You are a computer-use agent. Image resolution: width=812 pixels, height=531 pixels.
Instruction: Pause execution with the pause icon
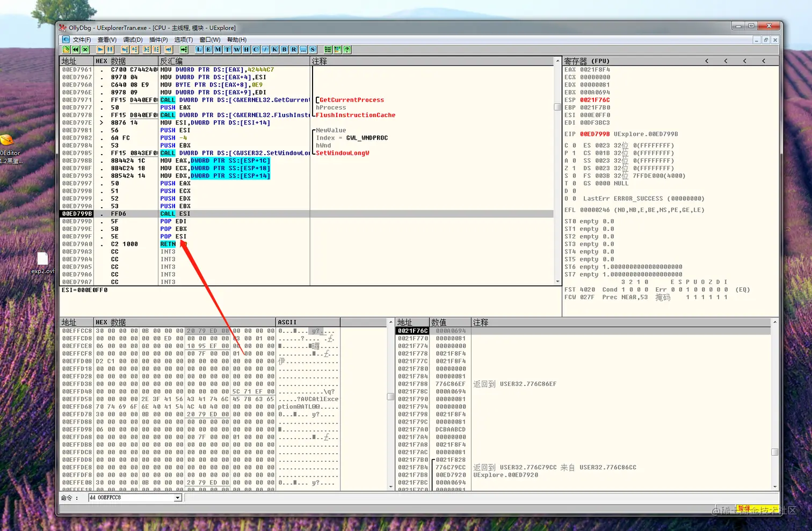click(110, 49)
